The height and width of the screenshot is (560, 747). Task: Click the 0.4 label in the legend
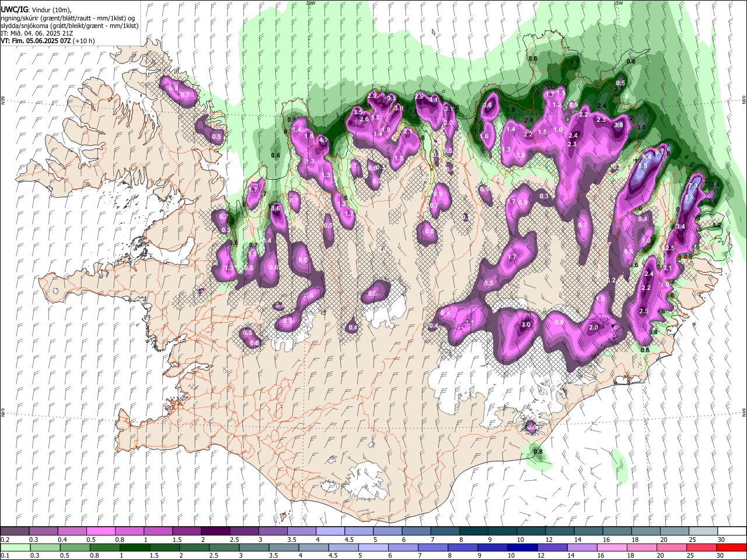pos(62,540)
